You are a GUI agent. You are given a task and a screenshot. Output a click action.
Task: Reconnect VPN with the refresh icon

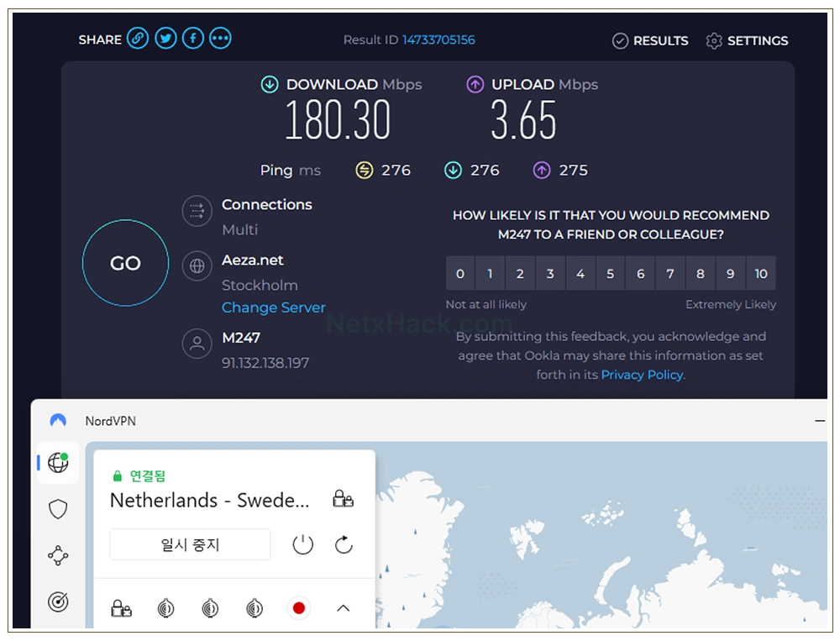click(344, 544)
